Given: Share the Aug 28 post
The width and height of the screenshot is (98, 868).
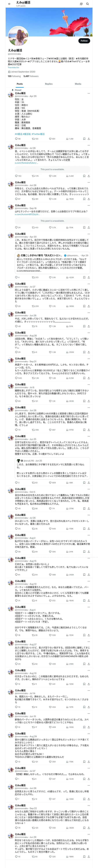Looking at the screenshot, I should (89, 352).
